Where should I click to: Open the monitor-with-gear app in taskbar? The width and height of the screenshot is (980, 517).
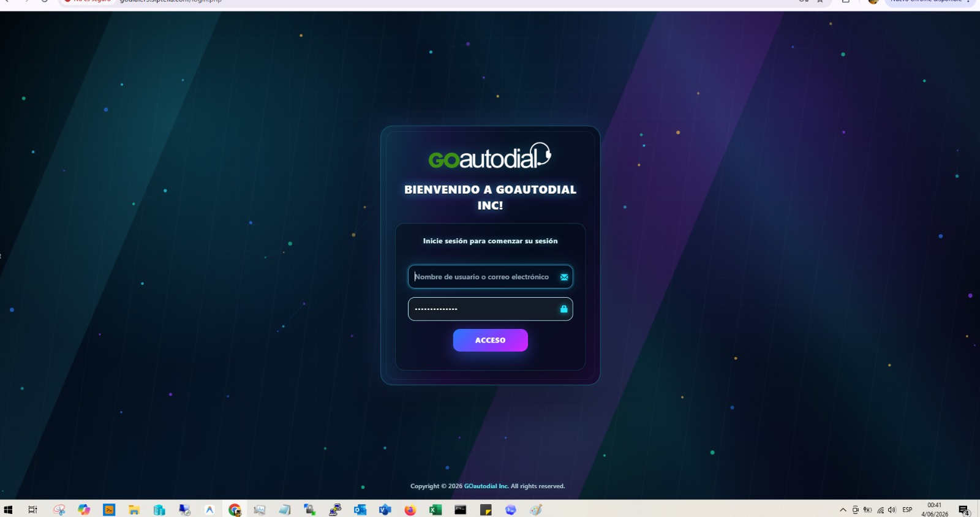coord(184,510)
